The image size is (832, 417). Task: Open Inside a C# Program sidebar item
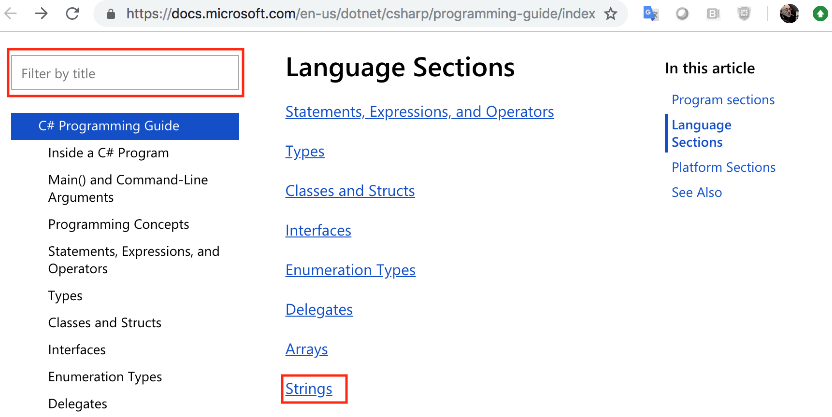[108, 153]
